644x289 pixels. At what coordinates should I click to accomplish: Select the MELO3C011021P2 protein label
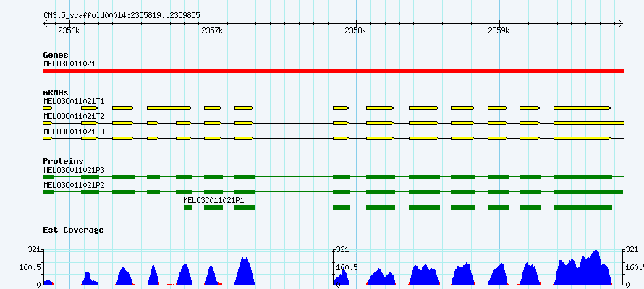74,185
